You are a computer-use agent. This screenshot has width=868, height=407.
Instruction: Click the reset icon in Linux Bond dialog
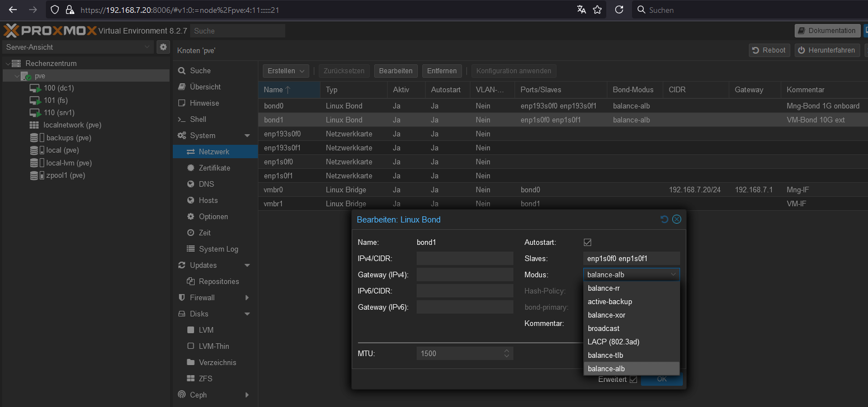pyautogui.click(x=664, y=220)
